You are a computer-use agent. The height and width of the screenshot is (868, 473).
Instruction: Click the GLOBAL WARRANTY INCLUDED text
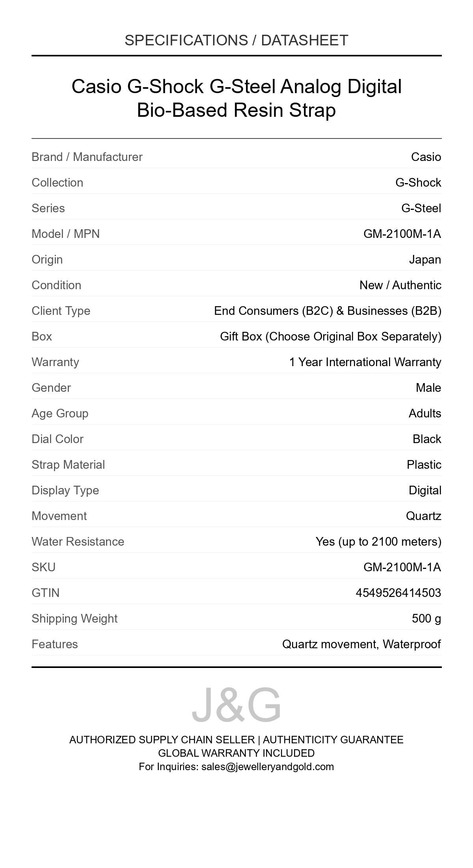pos(236,753)
